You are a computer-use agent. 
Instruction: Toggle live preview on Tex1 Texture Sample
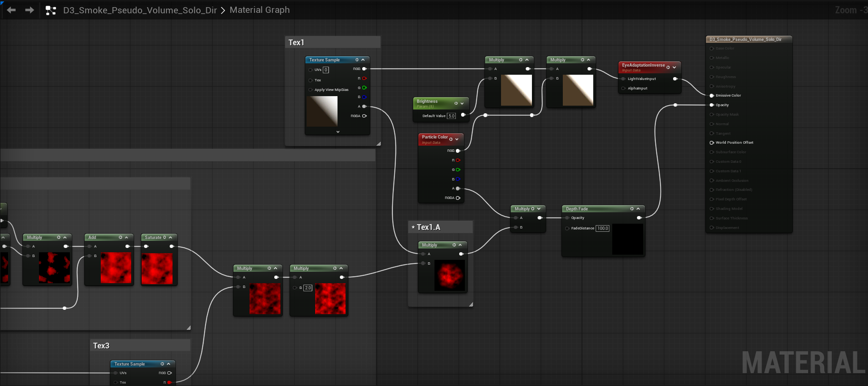357,60
